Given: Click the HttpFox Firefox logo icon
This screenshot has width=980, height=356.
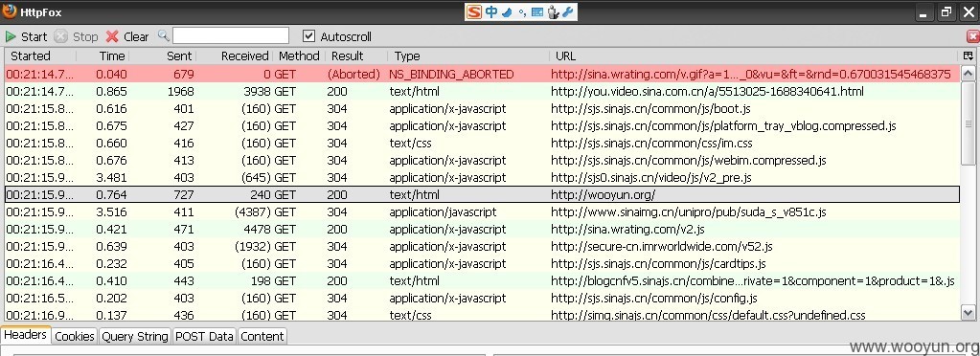Looking at the screenshot, I should pos(10,11).
